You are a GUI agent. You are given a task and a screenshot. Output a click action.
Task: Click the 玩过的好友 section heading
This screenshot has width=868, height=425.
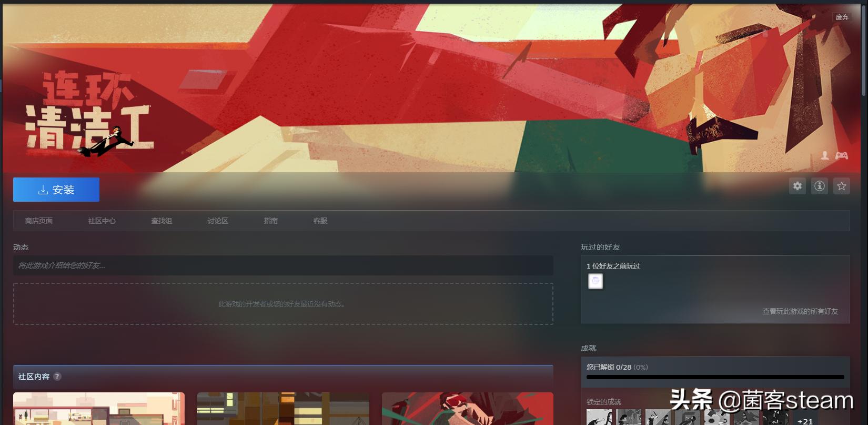point(600,247)
